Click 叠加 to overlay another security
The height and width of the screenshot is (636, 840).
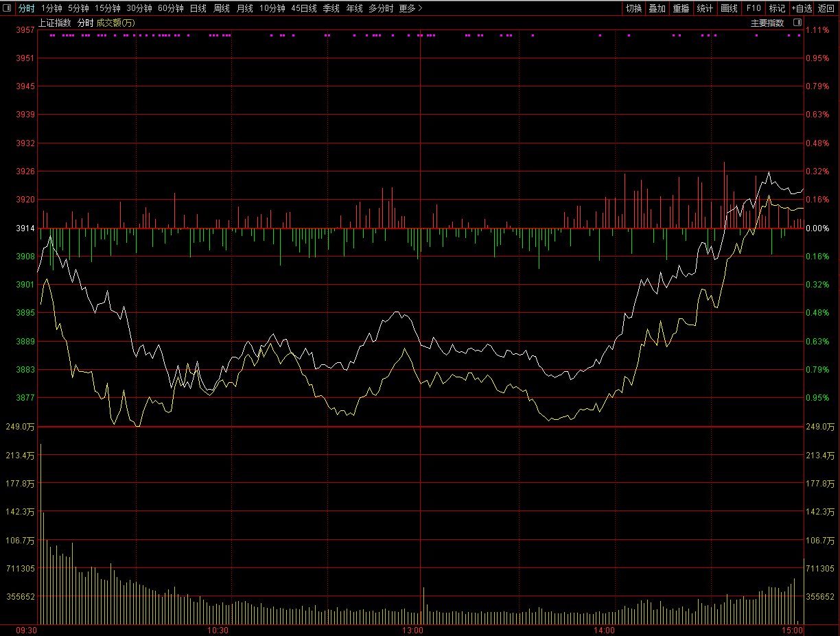657,8
